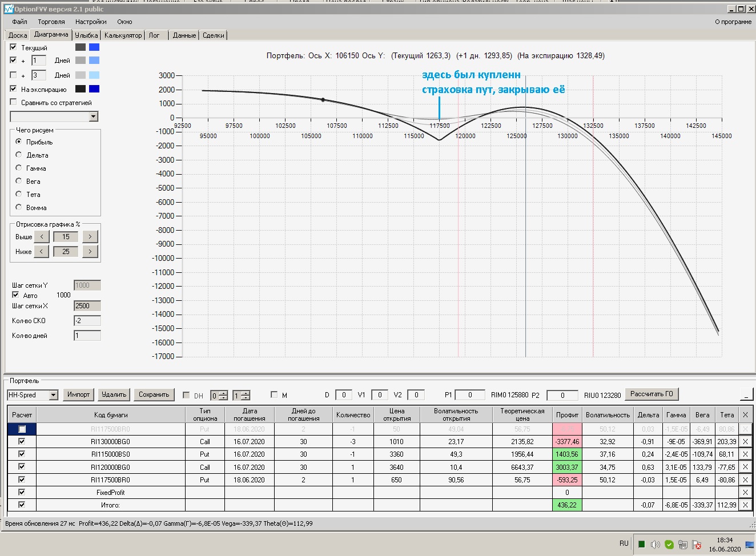Viewport: 756px width, 556px height.
Task: Open the Файл menu
Action: point(20,22)
